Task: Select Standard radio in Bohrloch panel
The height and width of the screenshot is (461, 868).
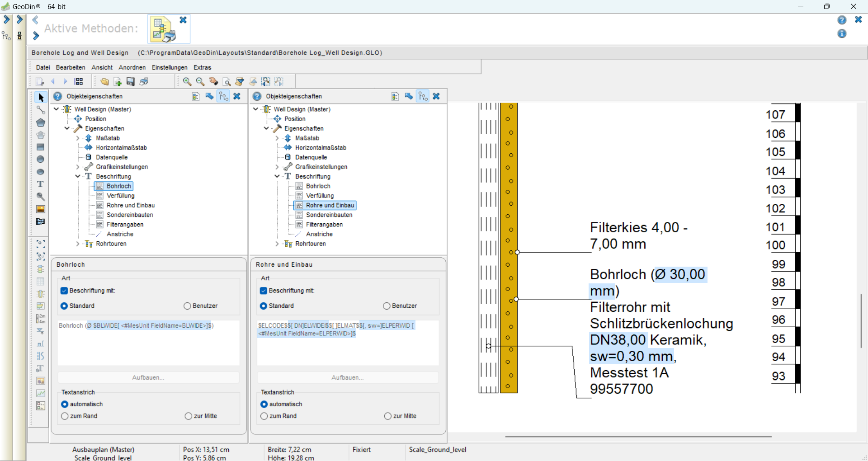Action: [64, 306]
